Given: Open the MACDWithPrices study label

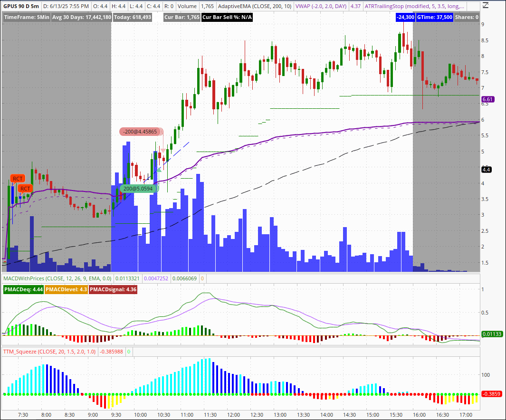Looking at the screenshot, I should point(57,278).
